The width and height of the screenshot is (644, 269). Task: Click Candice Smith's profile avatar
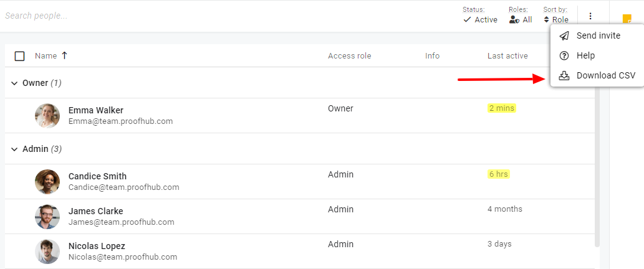click(47, 182)
